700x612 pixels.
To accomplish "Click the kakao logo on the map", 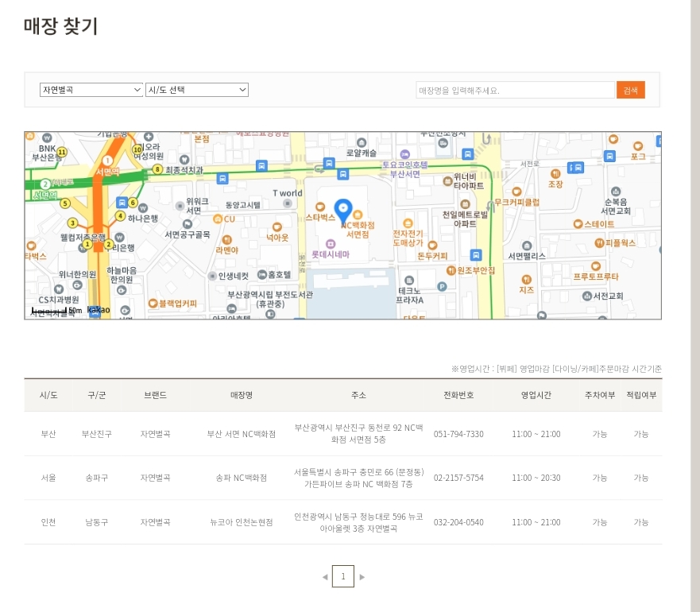I will [99, 309].
